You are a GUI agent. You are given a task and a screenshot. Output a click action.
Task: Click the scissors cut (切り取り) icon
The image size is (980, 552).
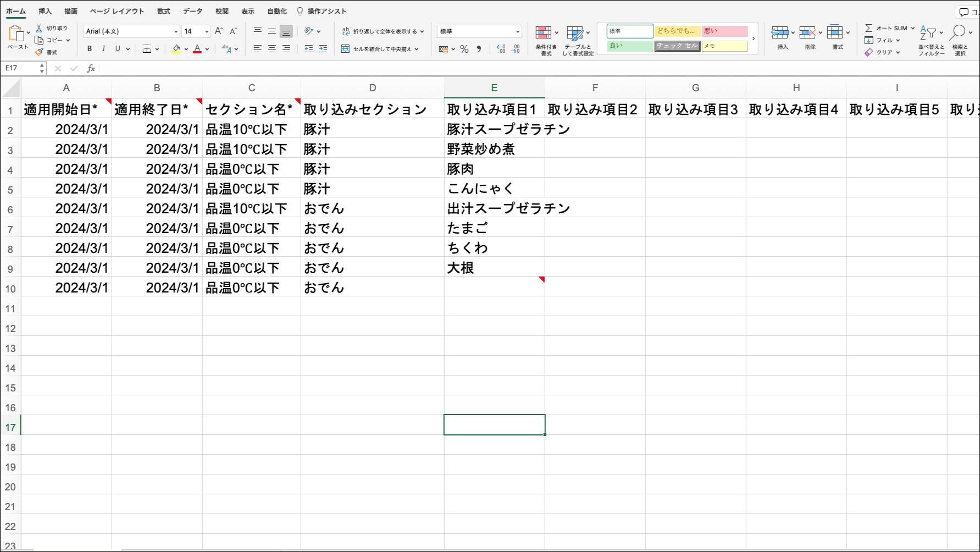[39, 28]
